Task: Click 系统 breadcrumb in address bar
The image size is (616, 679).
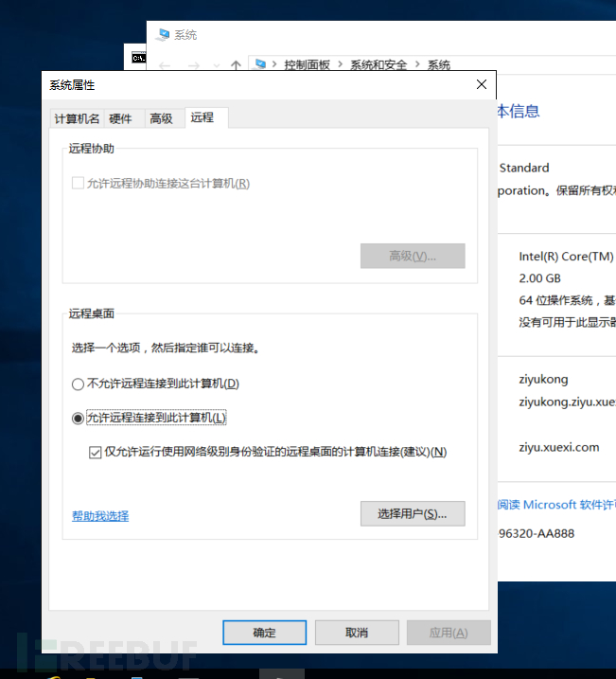Action: click(x=439, y=65)
